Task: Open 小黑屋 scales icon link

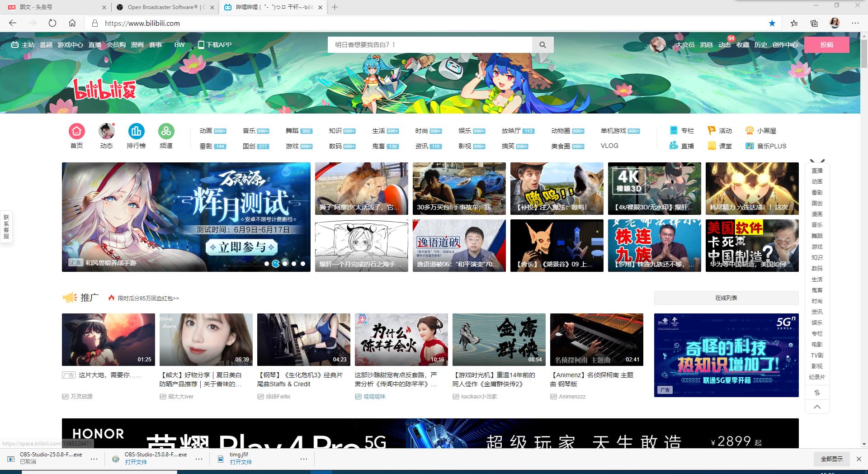Action: (x=761, y=130)
